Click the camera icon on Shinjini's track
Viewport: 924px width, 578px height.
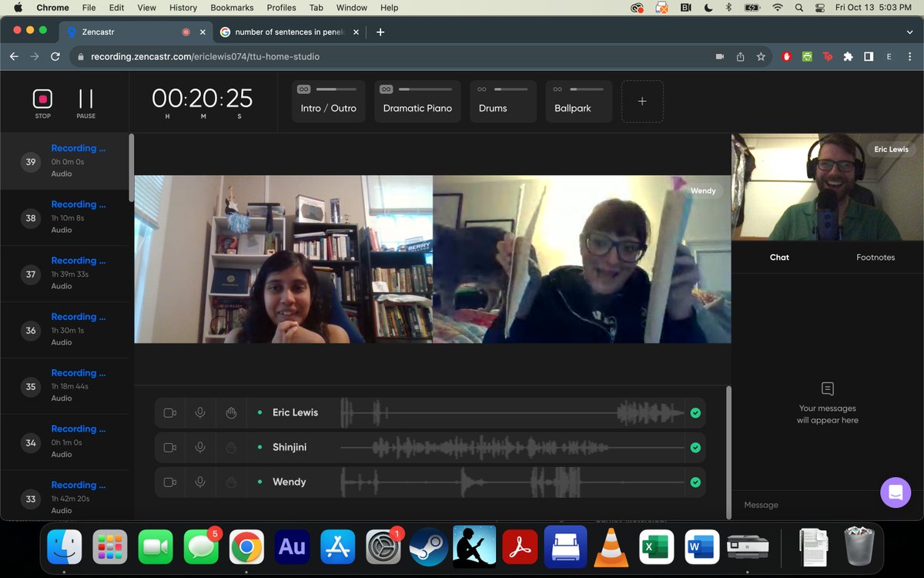point(169,447)
